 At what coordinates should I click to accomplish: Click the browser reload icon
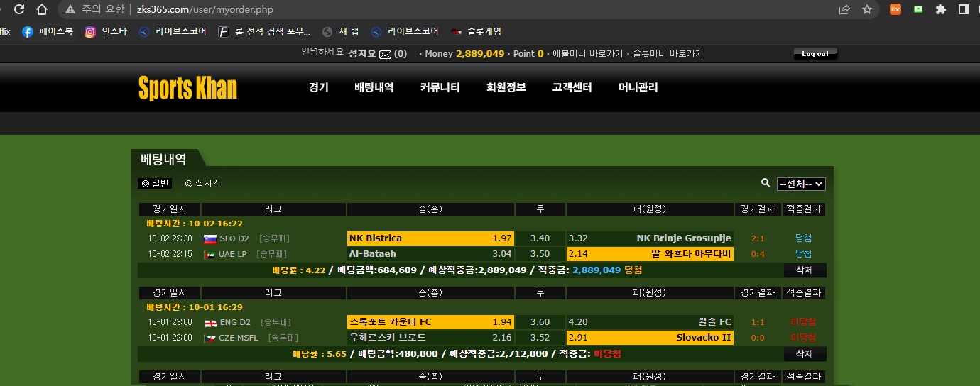pos(19,10)
